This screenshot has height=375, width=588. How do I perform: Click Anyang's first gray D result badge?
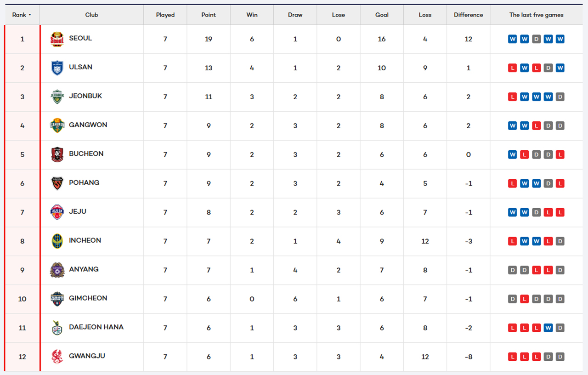512,270
